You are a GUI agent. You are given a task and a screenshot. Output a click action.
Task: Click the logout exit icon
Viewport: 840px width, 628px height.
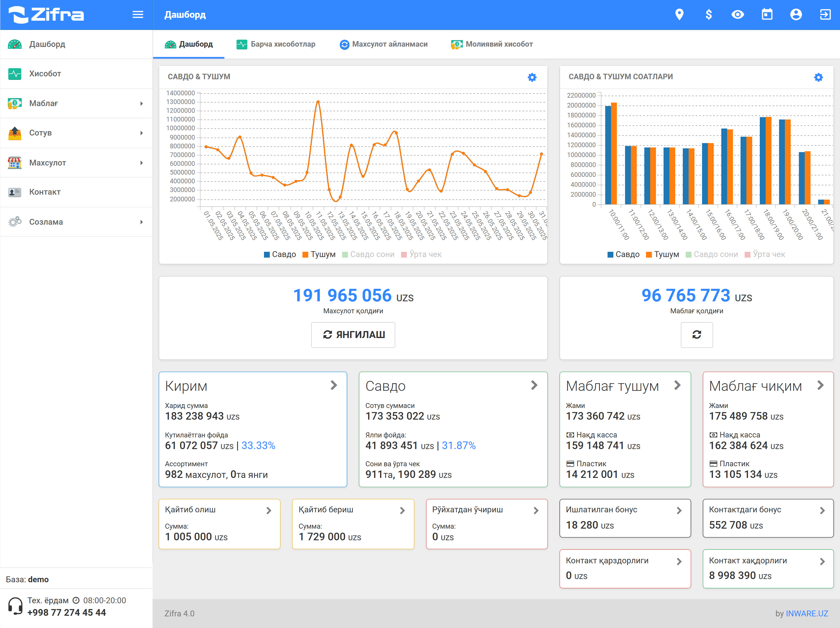[x=825, y=15]
